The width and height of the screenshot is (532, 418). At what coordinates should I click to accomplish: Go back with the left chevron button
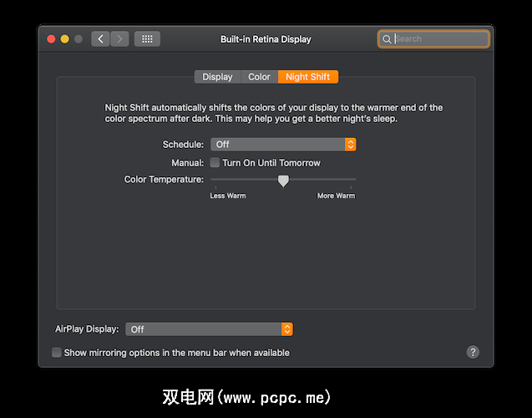[x=100, y=39]
